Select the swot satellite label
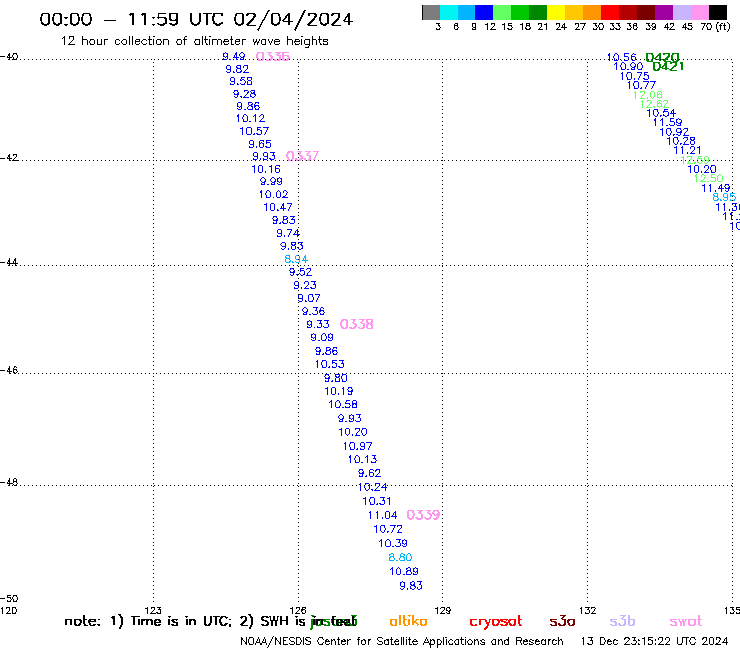Viewport: 740px width, 650px height. tap(686, 621)
